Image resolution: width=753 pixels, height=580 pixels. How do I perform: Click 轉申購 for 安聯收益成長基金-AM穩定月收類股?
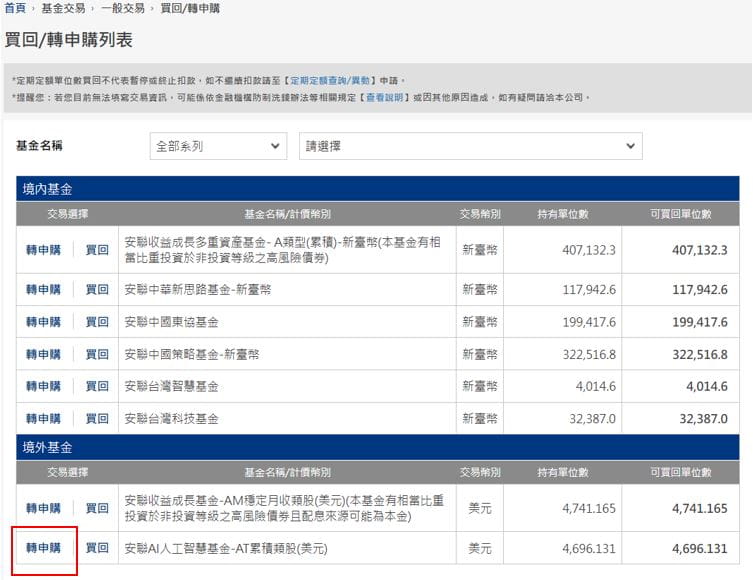point(43,508)
